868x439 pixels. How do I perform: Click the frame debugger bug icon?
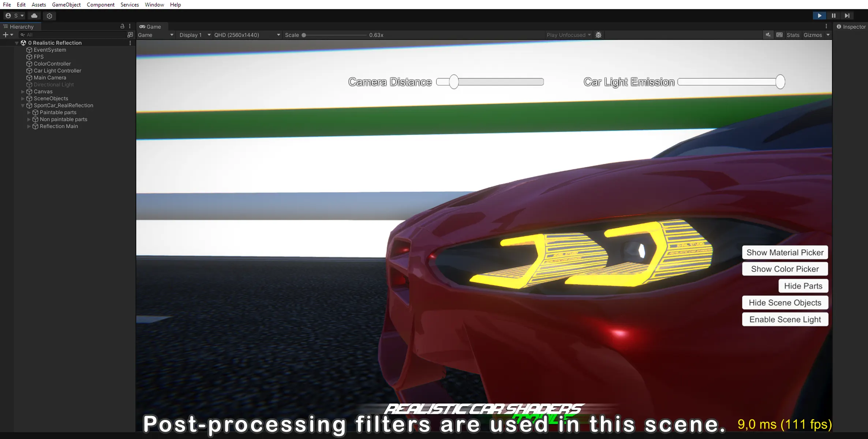tap(598, 35)
